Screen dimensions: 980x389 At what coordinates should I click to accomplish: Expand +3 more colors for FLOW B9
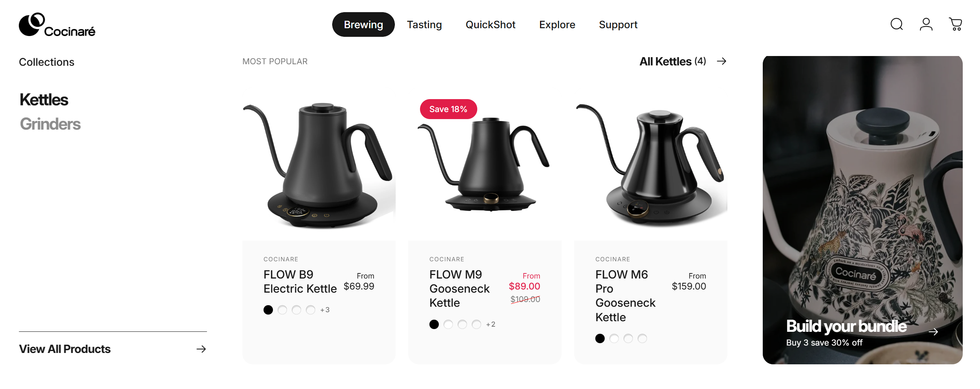point(325,310)
